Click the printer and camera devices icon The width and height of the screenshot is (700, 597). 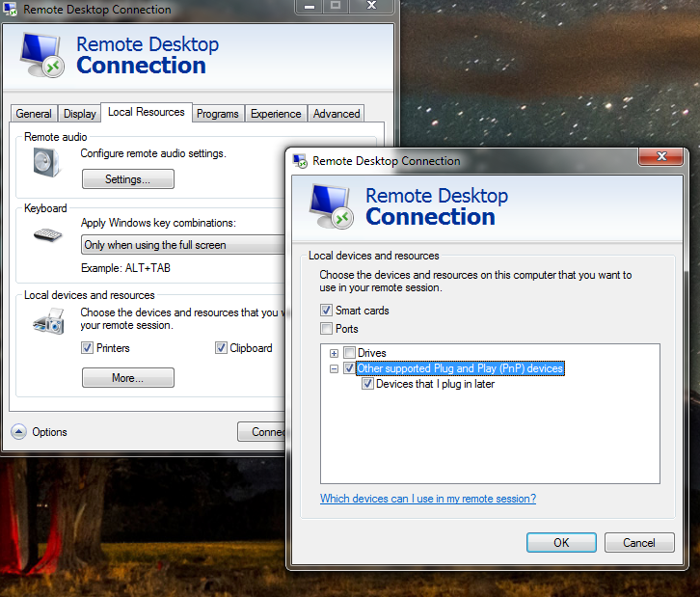pos(48,320)
